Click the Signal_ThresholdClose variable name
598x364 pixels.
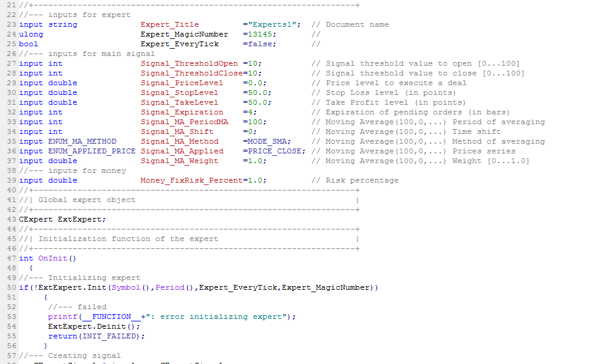click(191, 73)
